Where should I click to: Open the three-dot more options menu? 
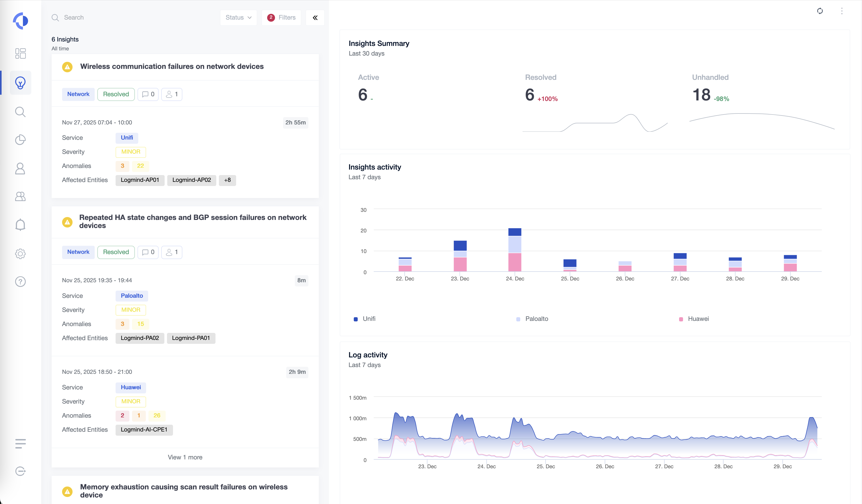842,11
